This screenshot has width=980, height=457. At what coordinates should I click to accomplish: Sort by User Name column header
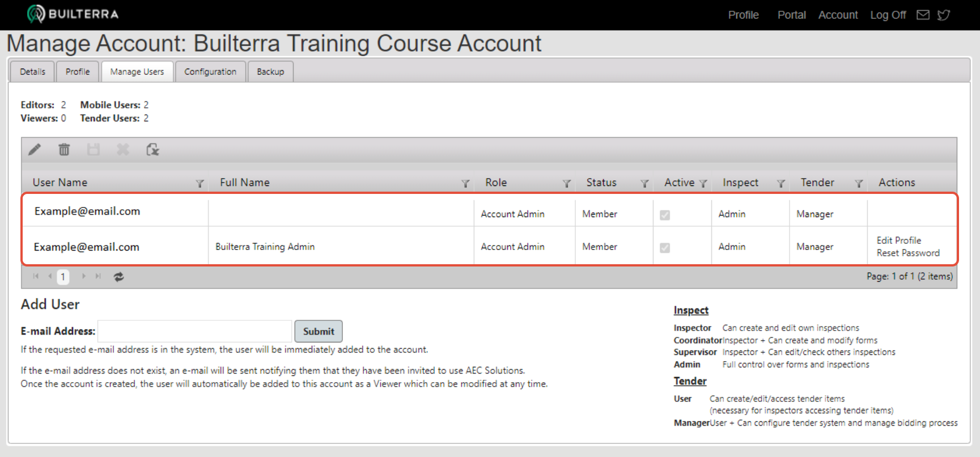(x=60, y=183)
